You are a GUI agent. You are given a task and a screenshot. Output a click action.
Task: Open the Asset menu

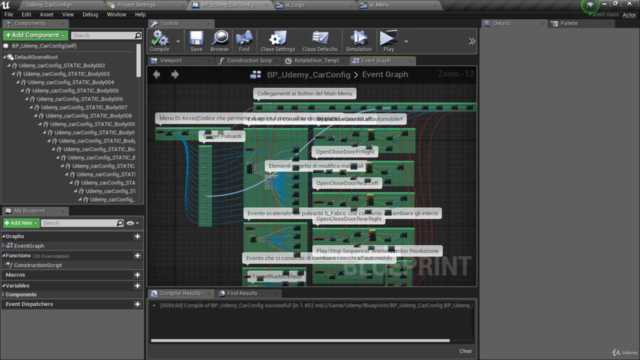point(47,14)
